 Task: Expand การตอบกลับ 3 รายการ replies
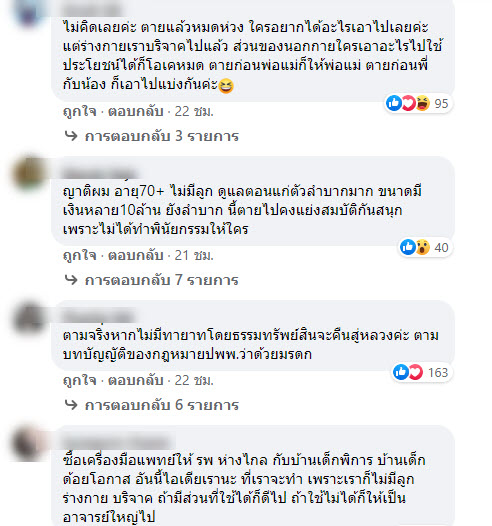[x=162, y=136]
